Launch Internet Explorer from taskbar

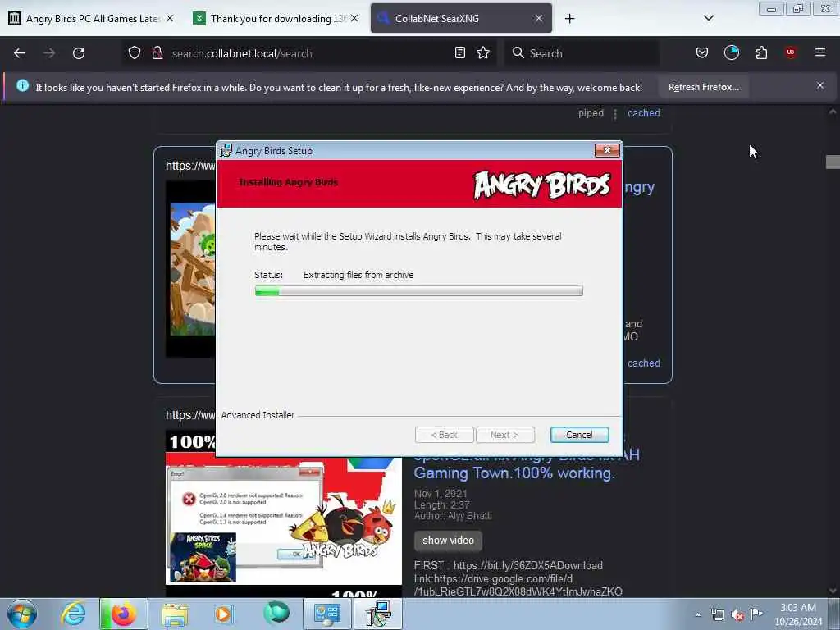pos(73,614)
